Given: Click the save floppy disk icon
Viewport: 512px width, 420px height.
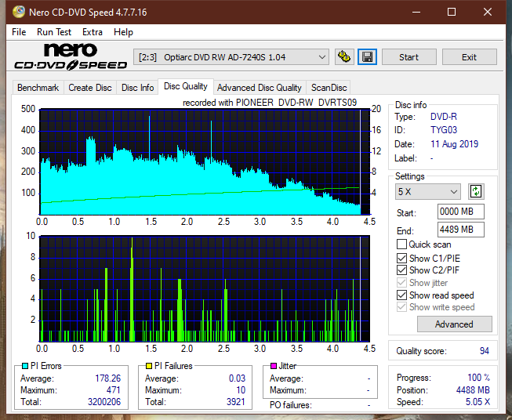Looking at the screenshot, I should pyautogui.click(x=368, y=57).
